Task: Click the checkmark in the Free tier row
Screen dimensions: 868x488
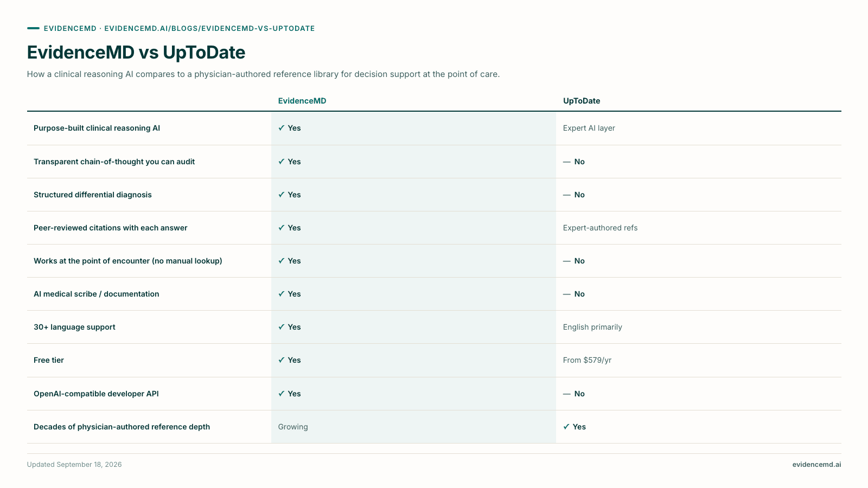Action: pyautogui.click(x=281, y=360)
